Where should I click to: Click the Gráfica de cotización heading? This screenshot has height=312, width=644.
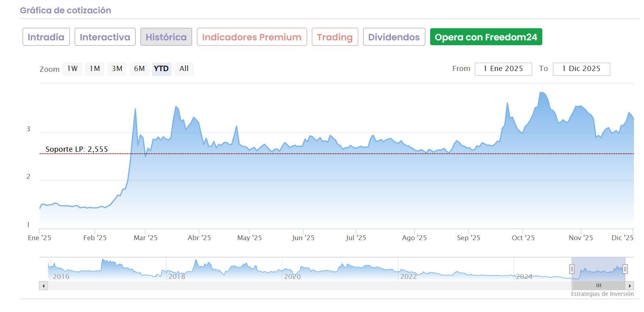pyautogui.click(x=65, y=10)
